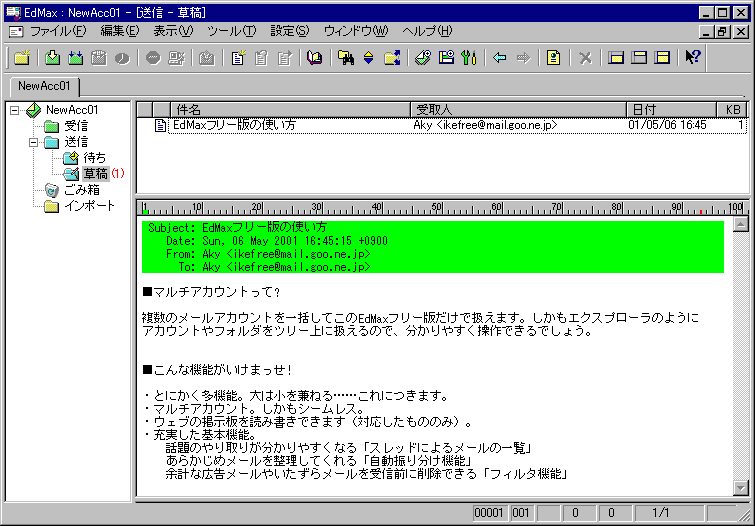Select the 草稿 drafts folder
The width and height of the screenshot is (755, 526).
coord(95,173)
